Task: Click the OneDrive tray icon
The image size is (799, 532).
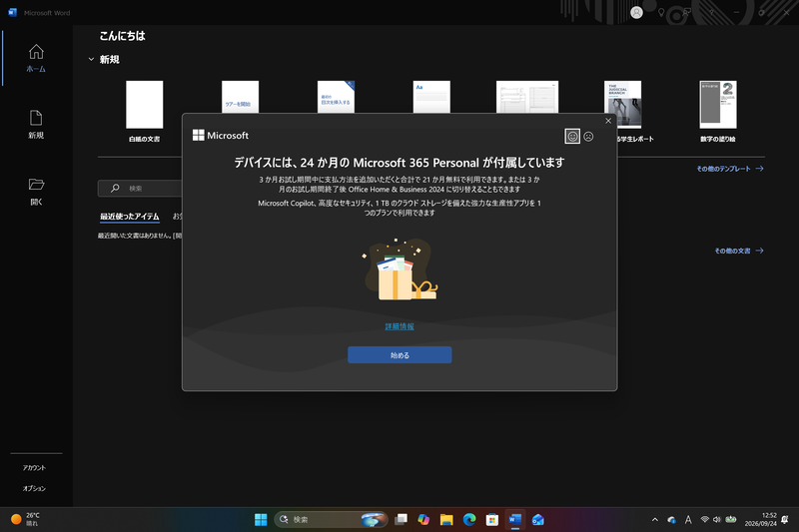Action: (x=671, y=519)
